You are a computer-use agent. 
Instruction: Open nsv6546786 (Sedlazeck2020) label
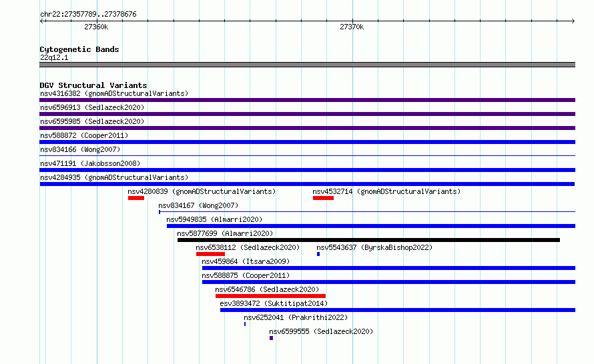point(267,289)
